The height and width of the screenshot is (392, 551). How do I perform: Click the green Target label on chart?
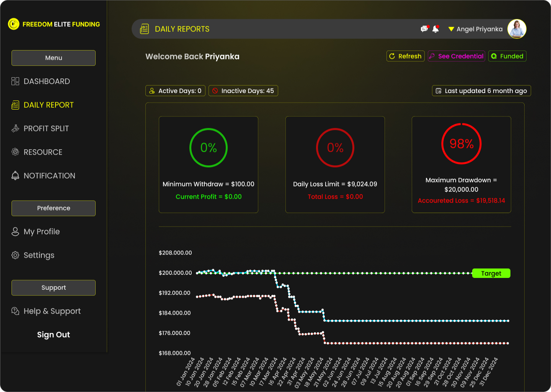click(x=491, y=273)
